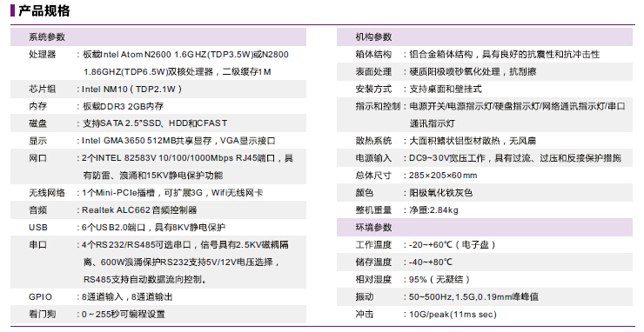Viewport: 644px width, 332px height.
Task: Click Intel GMA3650 display specification text
Action: tap(178, 141)
